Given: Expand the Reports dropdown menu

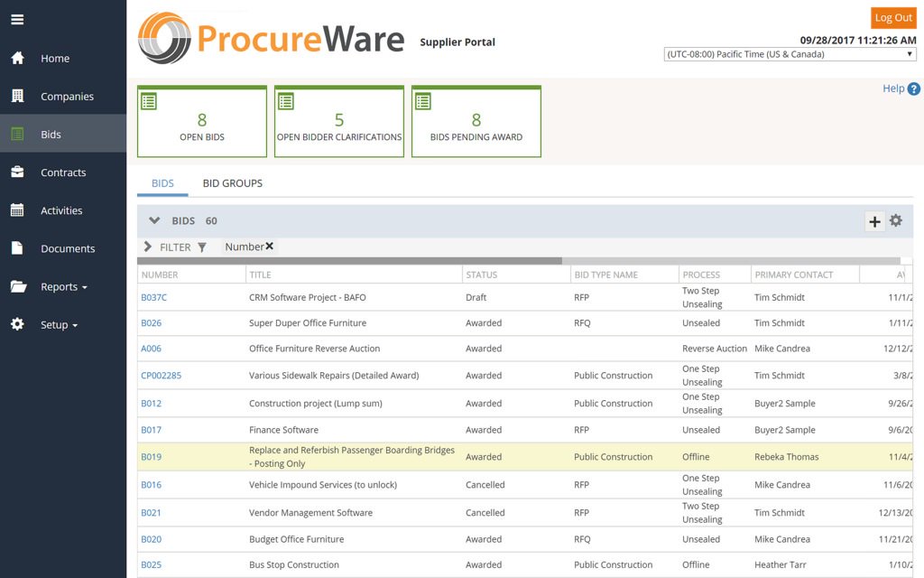Looking at the screenshot, I should tap(64, 286).
